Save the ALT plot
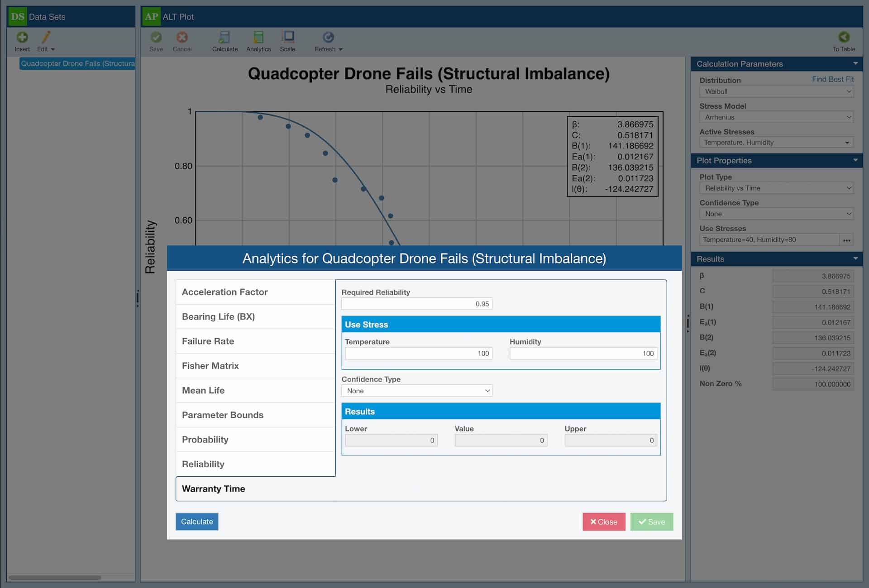Viewport: 869px width, 588px height. click(156, 41)
